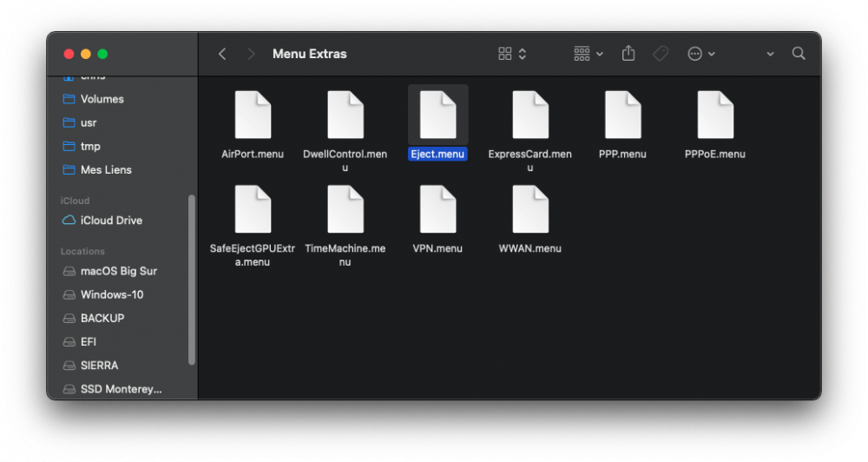The image size is (868, 462).
Task: Click the Locations section header
Action: pos(82,251)
